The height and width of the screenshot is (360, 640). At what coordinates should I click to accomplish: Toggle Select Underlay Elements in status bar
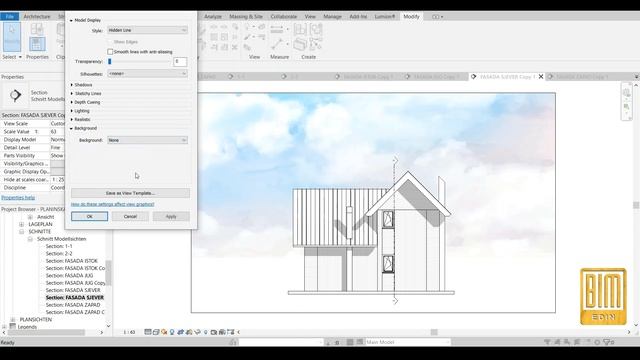(x=558, y=342)
